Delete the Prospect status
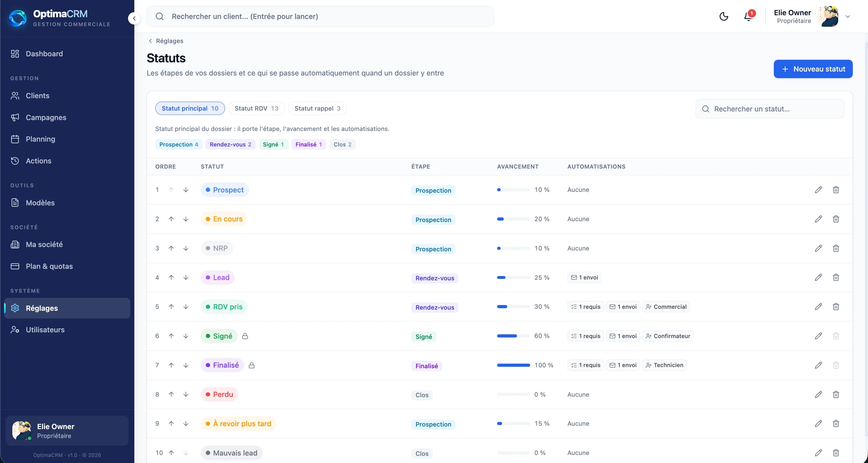 [x=836, y=190]
